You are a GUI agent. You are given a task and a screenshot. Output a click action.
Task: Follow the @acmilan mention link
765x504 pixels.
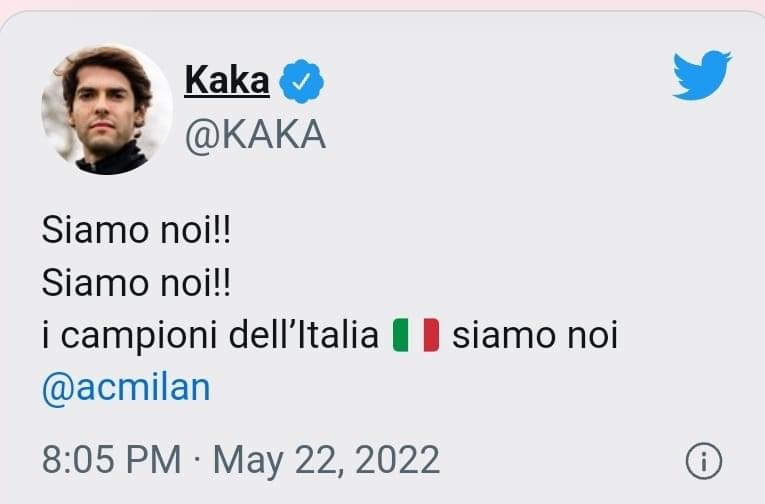pyautogui.click(x=126, y=388)
